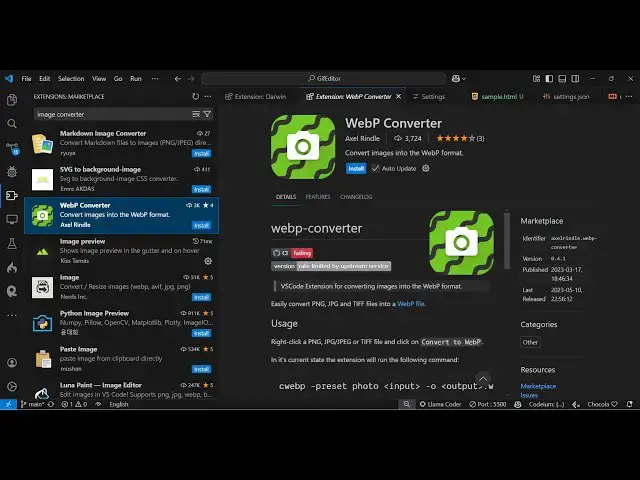The width and height of the screenshot is (640, 480).
Task: Open the filter extensions funnel icon
Action: click(x=207, y=114)
